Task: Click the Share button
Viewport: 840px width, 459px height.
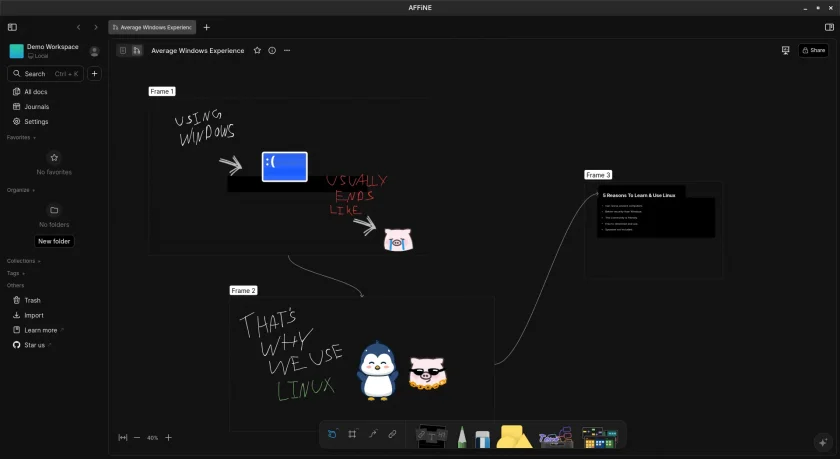Action: [x=813, y=50]
